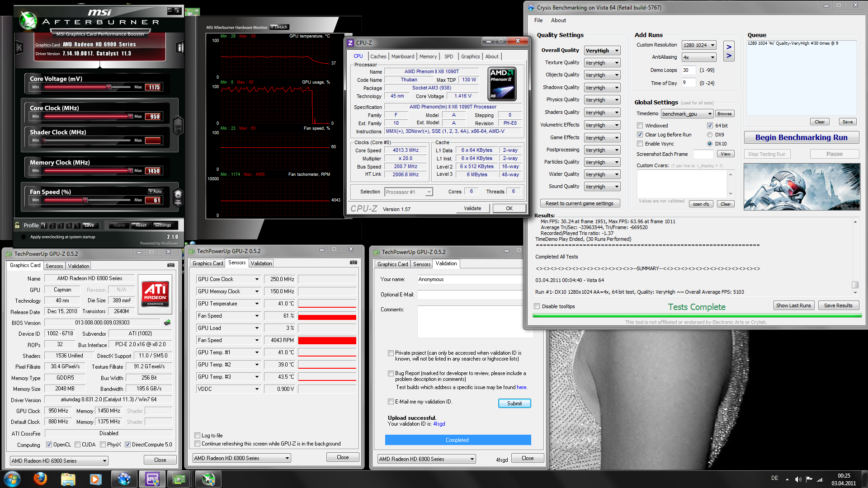The height and width of the screenshot is (488, 868).
Task: Select the DX10 radio button
Action: tap(710, 144)
